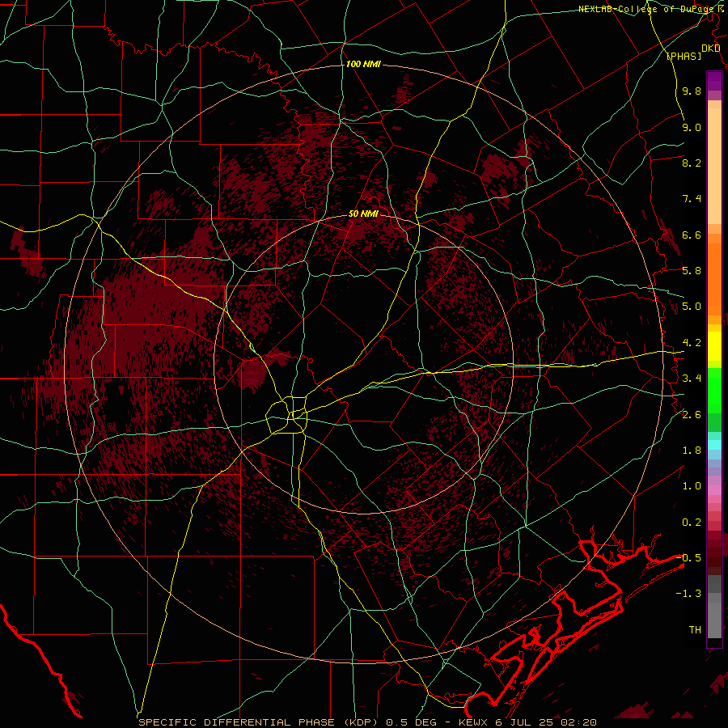Click the [PHAS] unit label
Screen dimensions: 728x728
click(x=684, y=56)
